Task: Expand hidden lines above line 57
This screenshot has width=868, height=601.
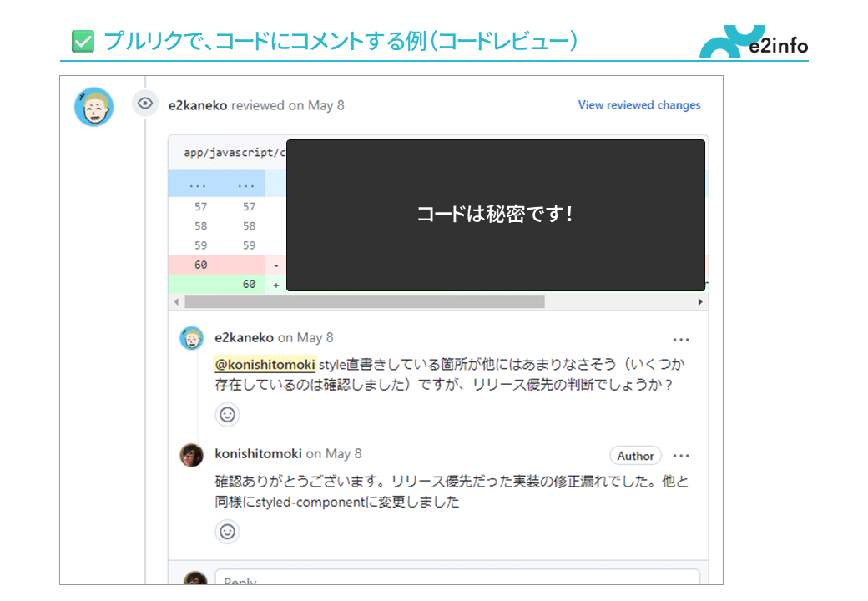Action: (216, 184)
